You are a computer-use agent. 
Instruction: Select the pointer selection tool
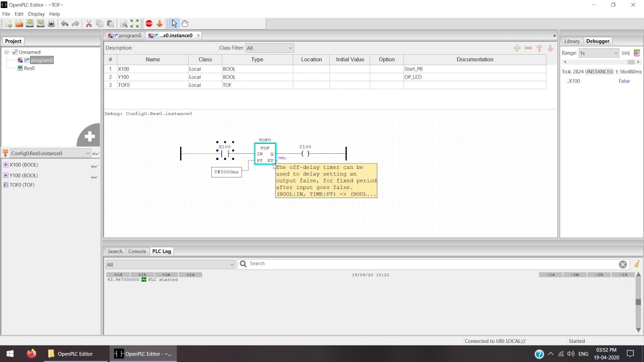(x=174, y=24)
